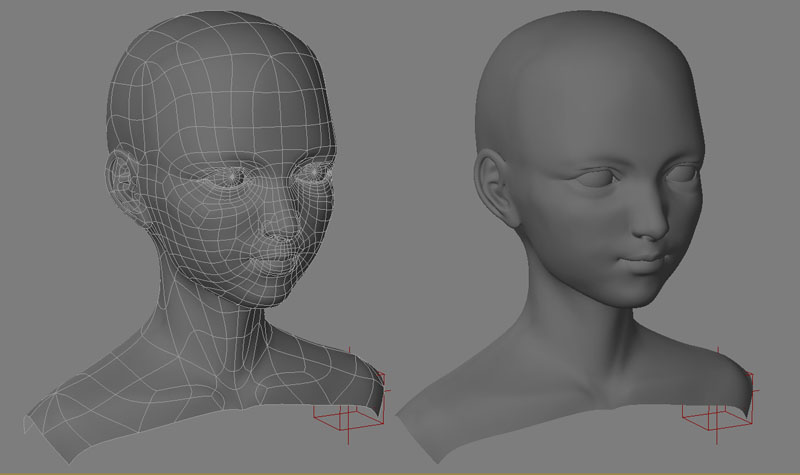
Task: Click the red pivot gizmo beside the wireframe bust
Action: click(x=351, y=397)
